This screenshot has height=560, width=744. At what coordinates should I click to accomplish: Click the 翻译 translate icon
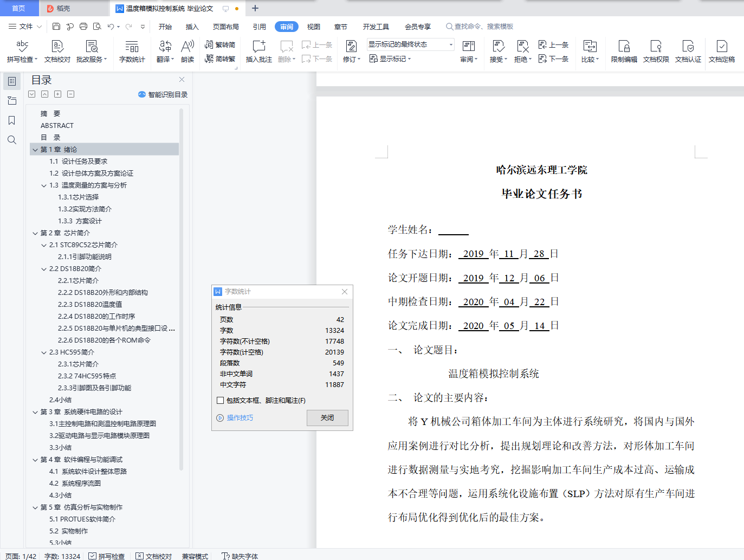tap(165, 52)
